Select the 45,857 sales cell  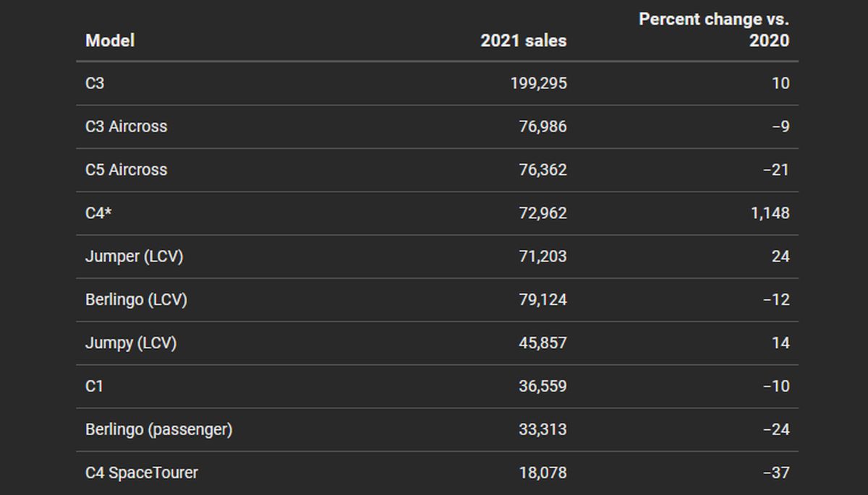click(x=542, y=343)
